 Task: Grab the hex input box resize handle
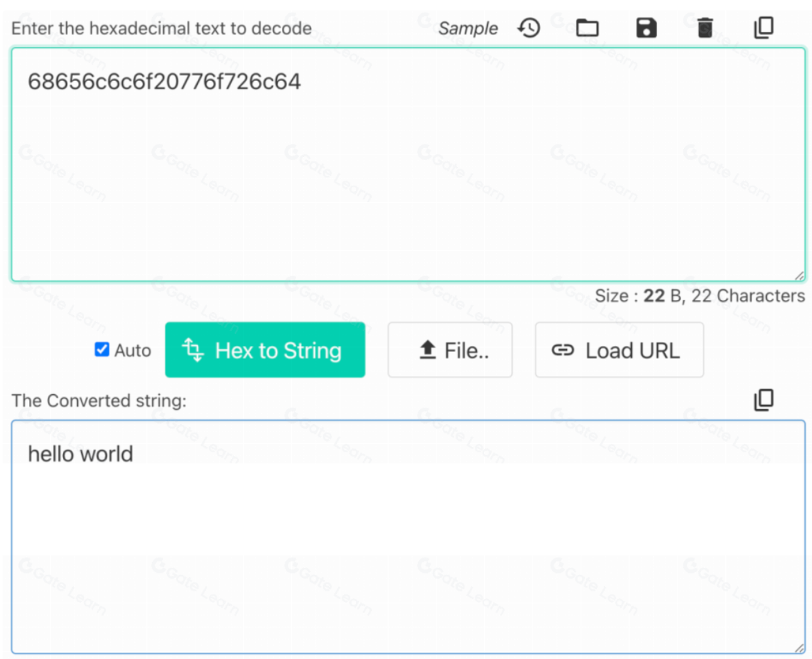(x=799, y=276)
